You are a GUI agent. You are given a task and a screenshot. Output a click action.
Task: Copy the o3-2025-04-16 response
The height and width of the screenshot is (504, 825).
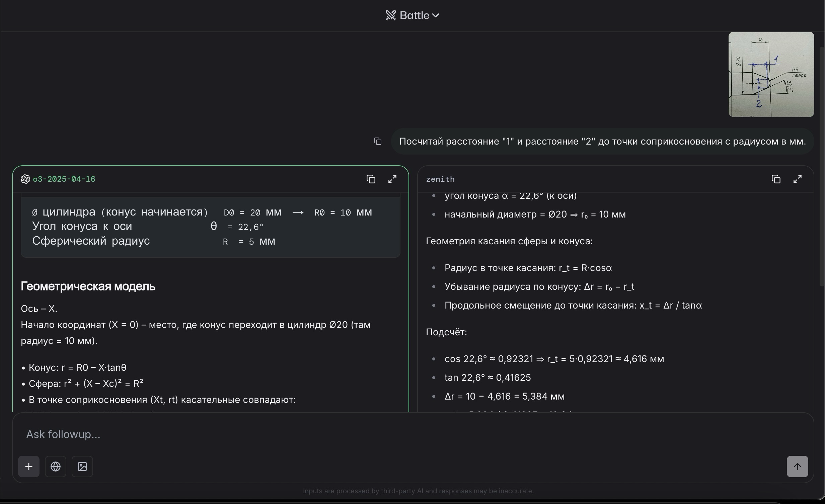371,179
